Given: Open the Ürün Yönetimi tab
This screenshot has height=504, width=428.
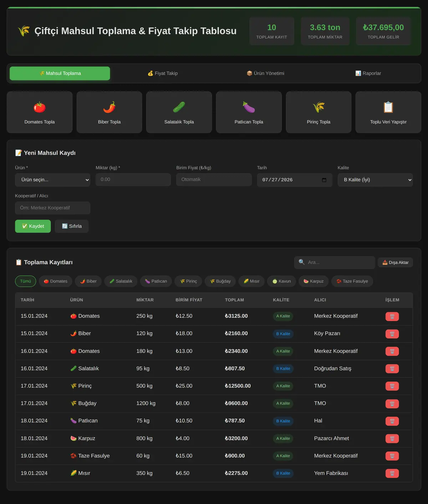Looking at the screenshot, I should 265,73.
